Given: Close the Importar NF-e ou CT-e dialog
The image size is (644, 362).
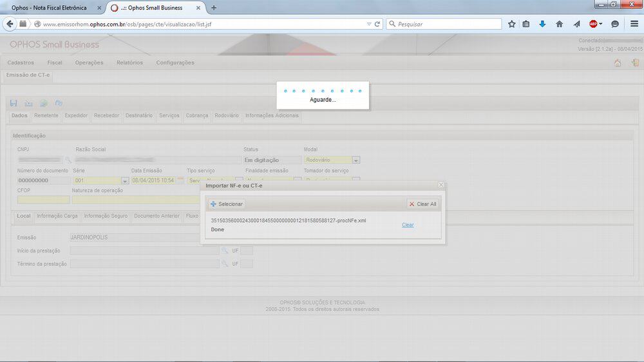Looking at the screenshot, I should click(x=441, y=185).
